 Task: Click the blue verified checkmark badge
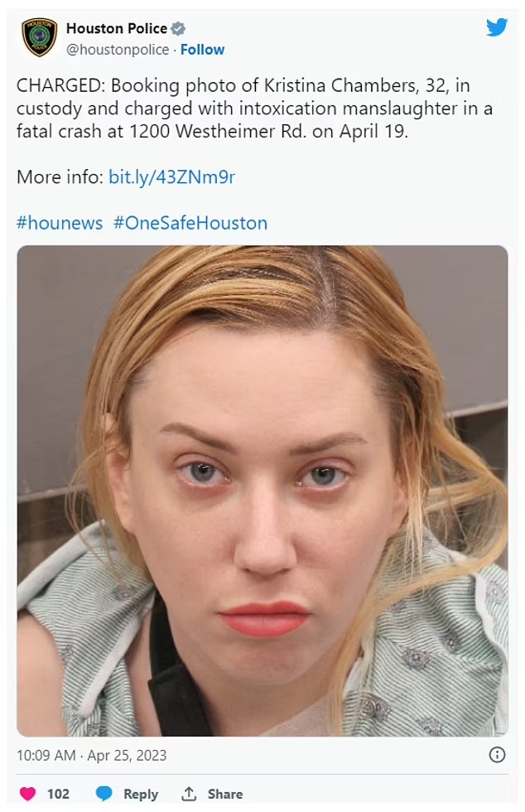178,30
